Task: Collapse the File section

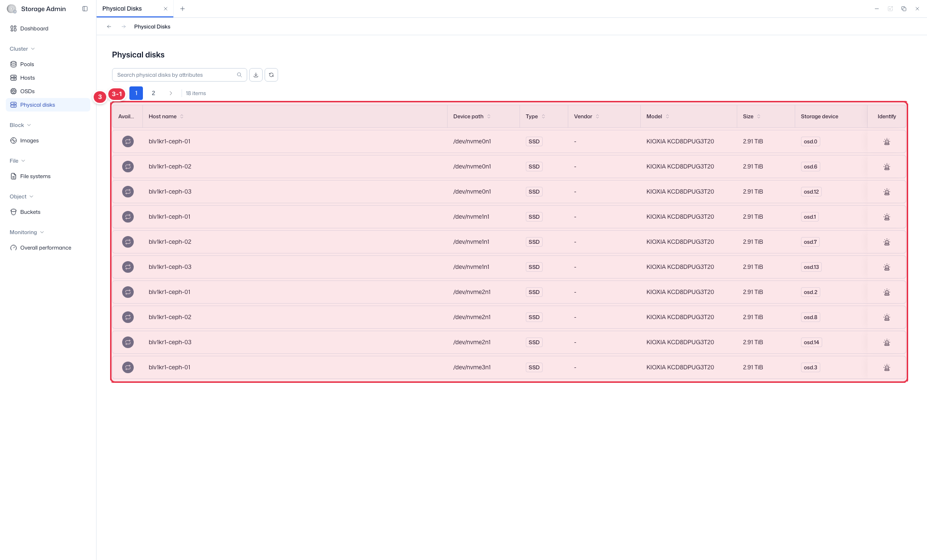Action: pos(17,161)
